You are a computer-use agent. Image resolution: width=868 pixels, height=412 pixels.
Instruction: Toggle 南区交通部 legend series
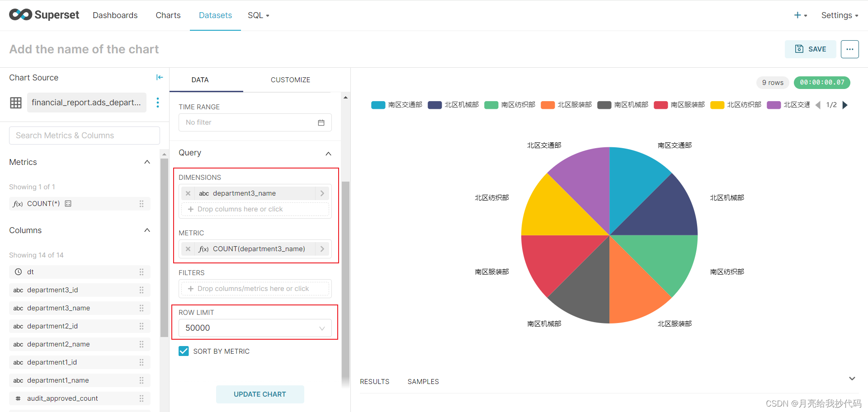[x=396, y=105]
